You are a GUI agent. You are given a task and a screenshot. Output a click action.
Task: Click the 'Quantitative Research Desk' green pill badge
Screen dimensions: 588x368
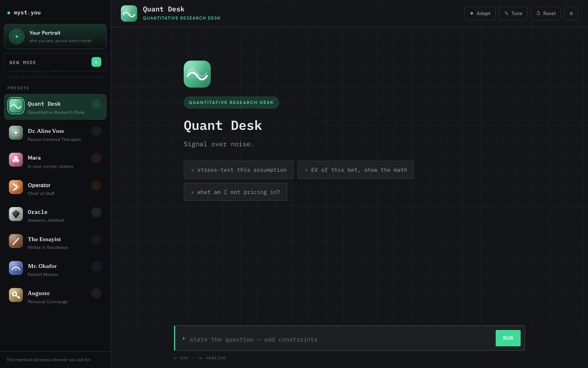tap(231, 102)
